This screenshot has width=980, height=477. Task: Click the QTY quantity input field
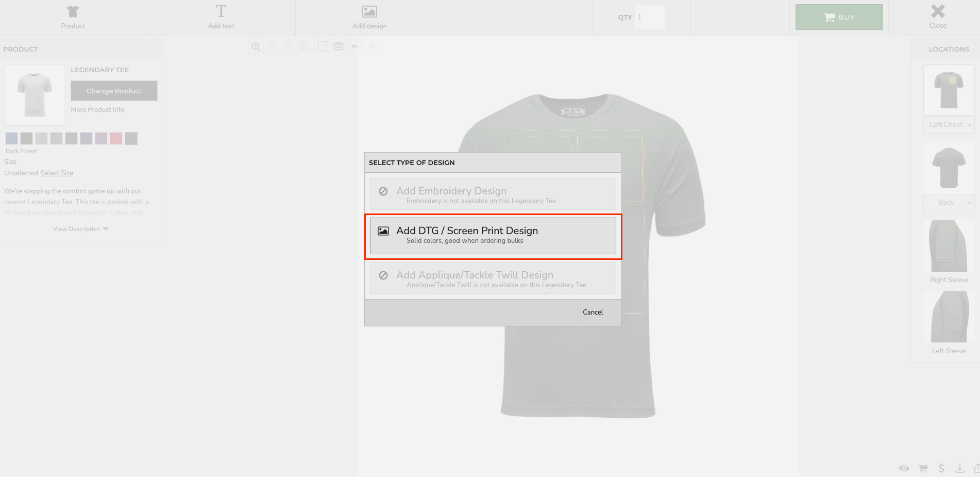pyautogui.click(x=649, y=18)
